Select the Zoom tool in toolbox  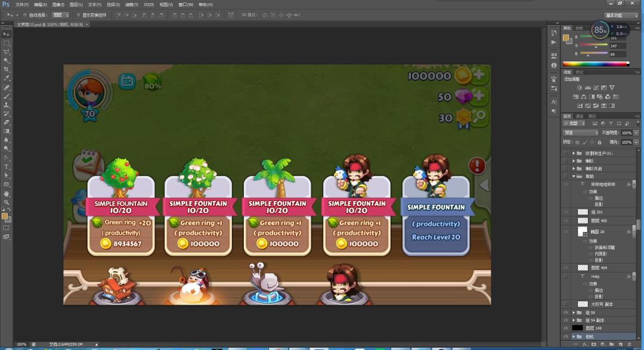pyautogui.click(x=7, y=202)
